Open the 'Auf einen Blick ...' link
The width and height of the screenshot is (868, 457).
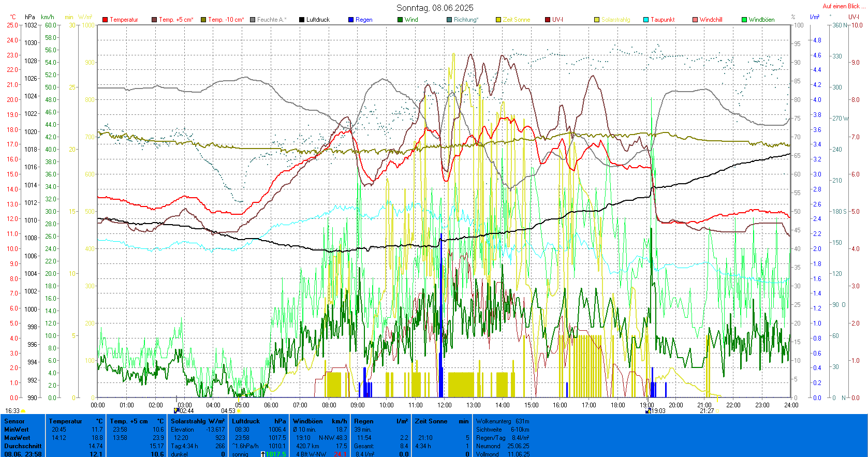(x=844, y=6)
